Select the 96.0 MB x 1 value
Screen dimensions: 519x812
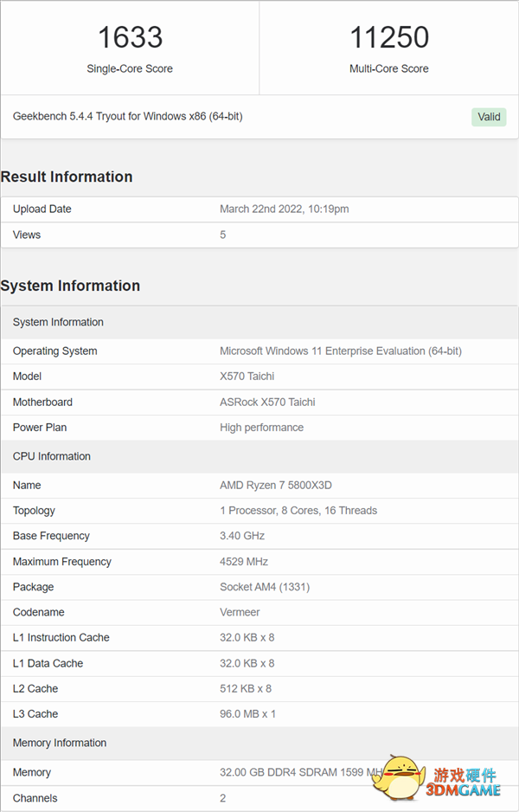coord(248,714)
